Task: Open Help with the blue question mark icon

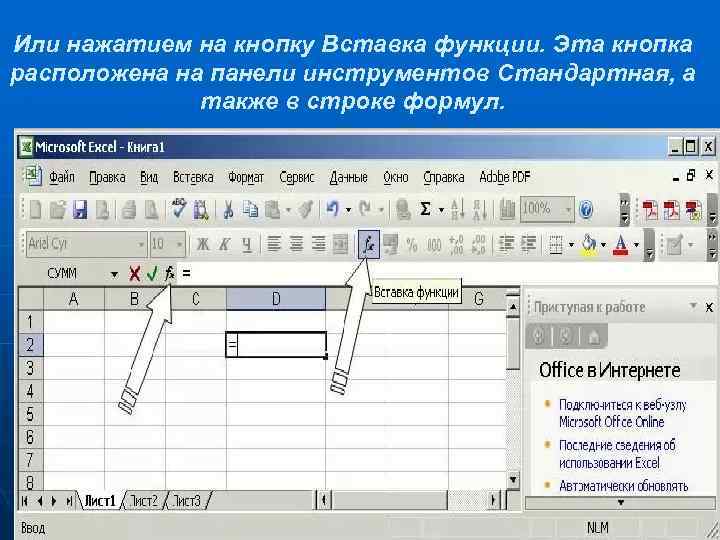Action: point(585,210)
